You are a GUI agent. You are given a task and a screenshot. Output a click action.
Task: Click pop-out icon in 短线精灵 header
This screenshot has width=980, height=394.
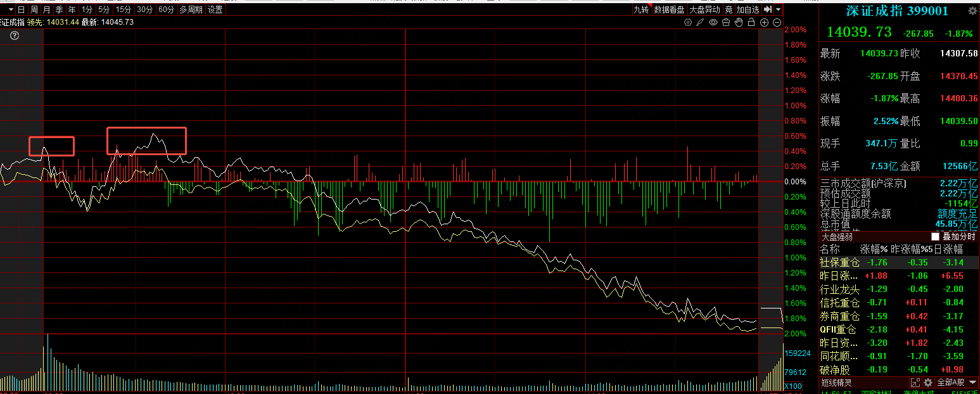tap(915, 383)
